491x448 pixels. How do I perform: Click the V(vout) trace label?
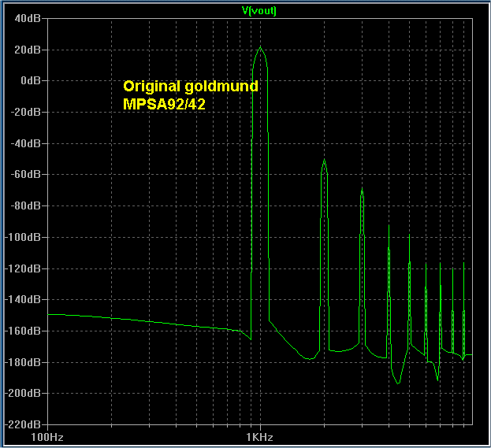259,11
